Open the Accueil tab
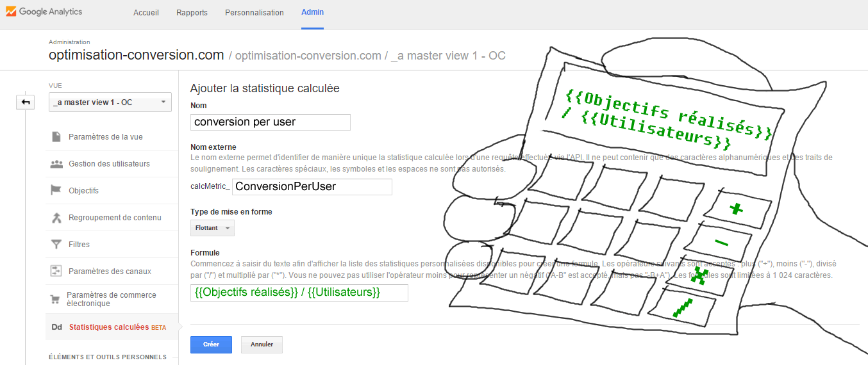The height and width of the screenshot is (365, 868). click(x=146, y=13)
